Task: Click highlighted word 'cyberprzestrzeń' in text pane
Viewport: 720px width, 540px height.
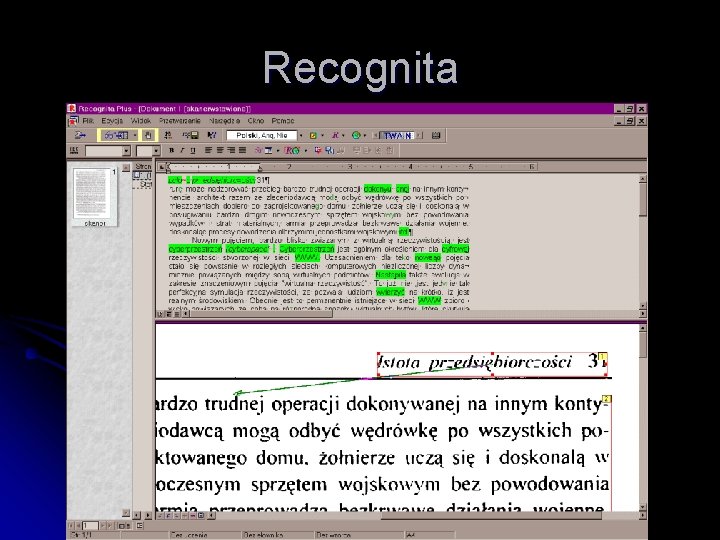Action: pos(196,249)
